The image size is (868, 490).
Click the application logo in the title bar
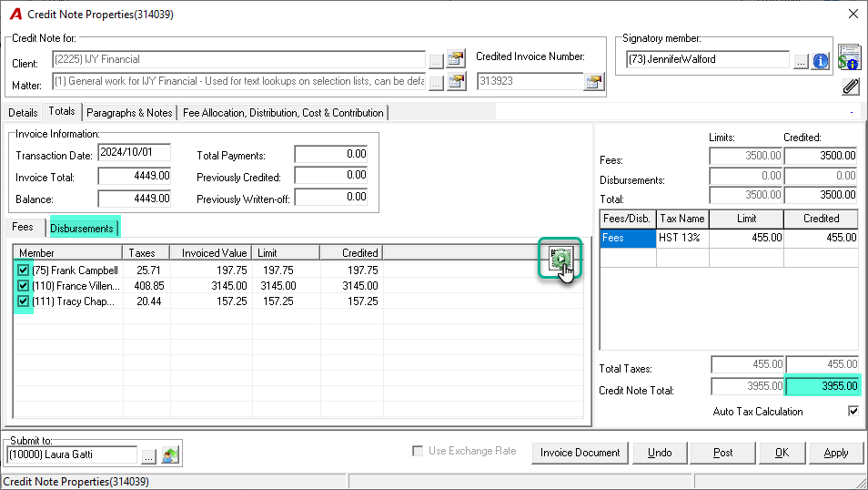tap(15, 14)
